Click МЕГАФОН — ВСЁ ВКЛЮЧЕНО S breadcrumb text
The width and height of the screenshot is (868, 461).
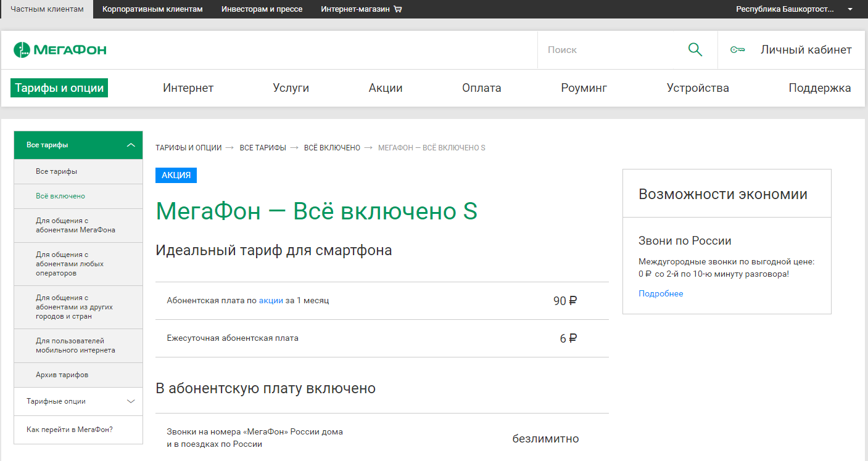(431, 148)
